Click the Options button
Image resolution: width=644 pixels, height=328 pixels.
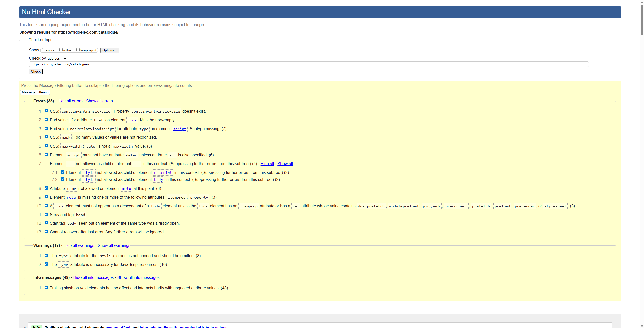(x=109, y=50)
